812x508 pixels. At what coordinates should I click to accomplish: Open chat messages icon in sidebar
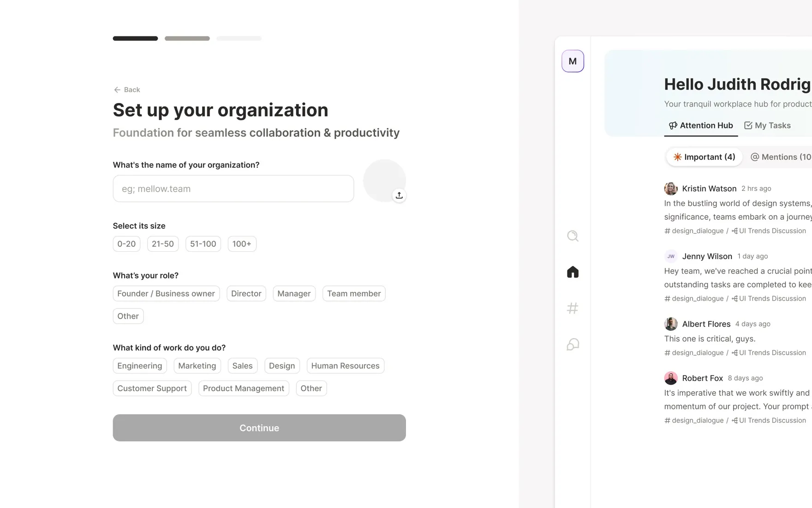click(x=573, y=344)
